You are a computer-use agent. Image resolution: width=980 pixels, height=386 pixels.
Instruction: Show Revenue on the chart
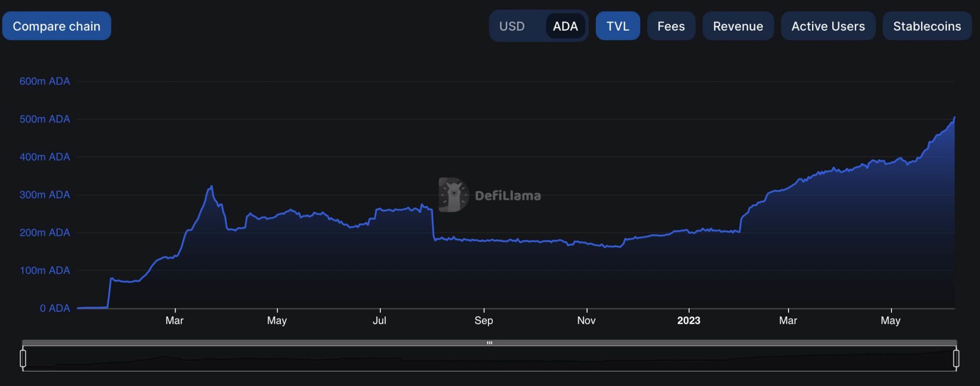tap(738, 26)
